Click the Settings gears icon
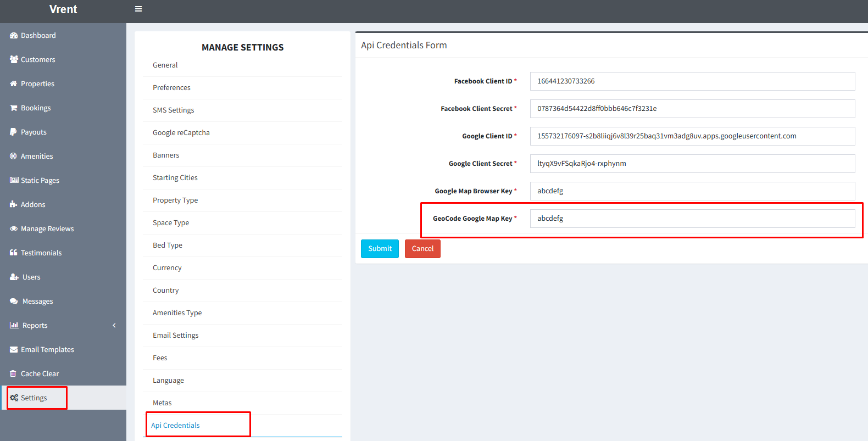Image resolution: width=868 pixels, height=441 pixels. point(14,398)
